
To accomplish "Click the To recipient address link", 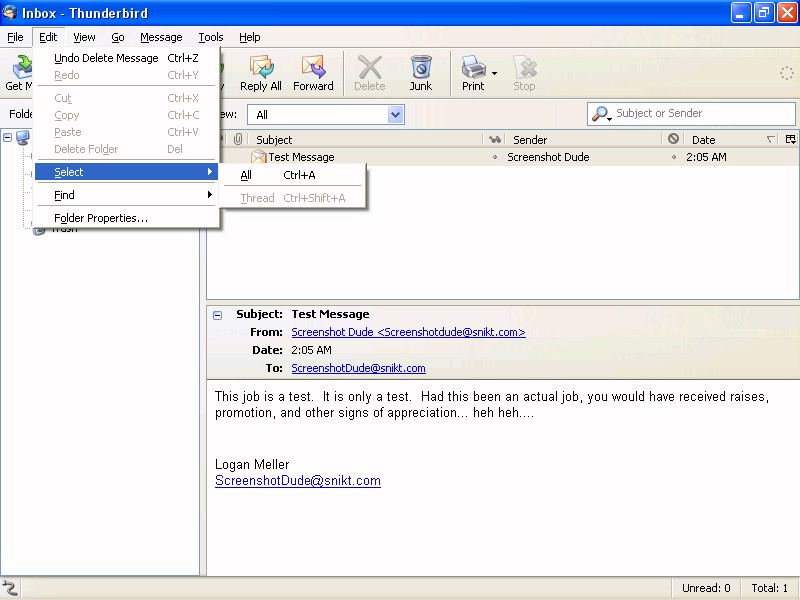I will click(x=358, y=368).
